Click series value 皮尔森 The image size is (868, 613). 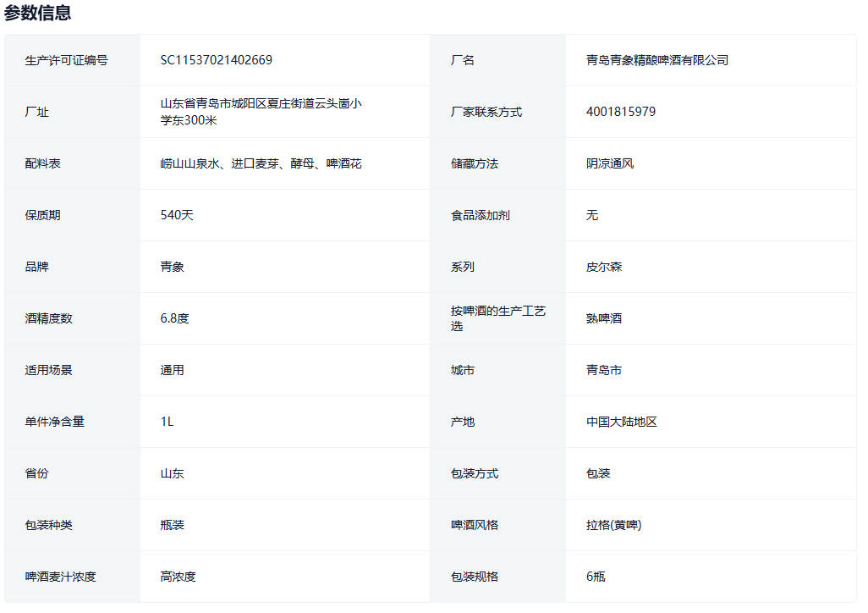pyautogui.click(x=604, y=266)
